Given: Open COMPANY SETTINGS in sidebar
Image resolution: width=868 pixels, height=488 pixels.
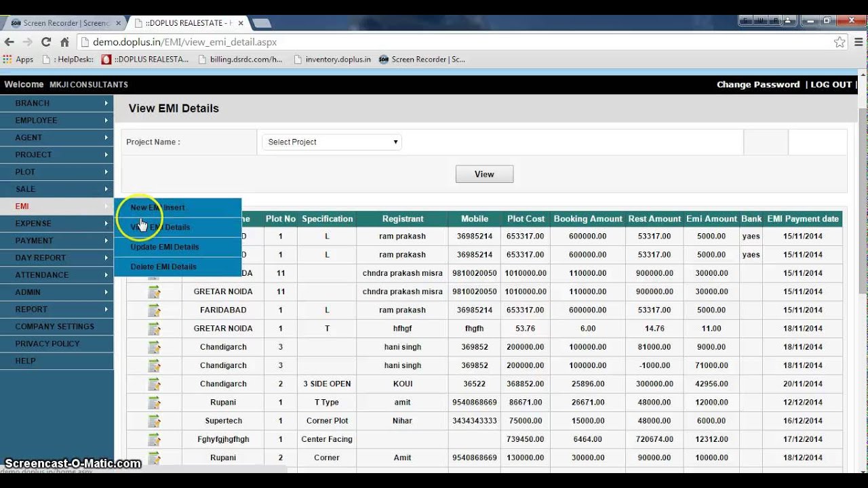Looking at the screenshot, I should (x=57, y=327).
